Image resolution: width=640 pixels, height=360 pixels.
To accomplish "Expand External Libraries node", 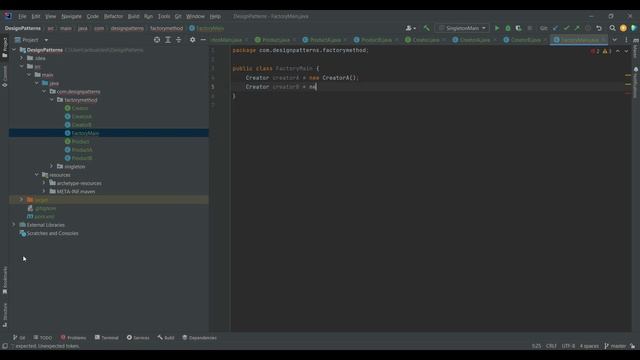I will (x=14, y=224).
